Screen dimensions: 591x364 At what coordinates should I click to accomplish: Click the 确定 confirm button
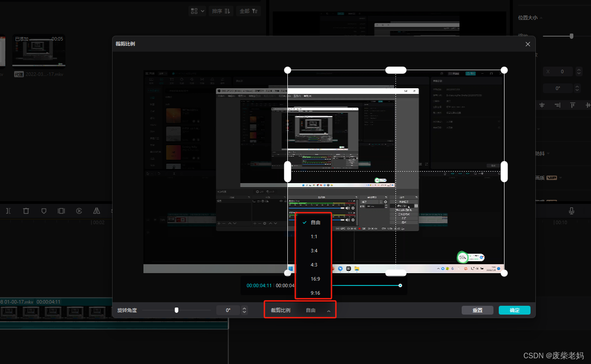pyautogui.click(x=515, y=310)
